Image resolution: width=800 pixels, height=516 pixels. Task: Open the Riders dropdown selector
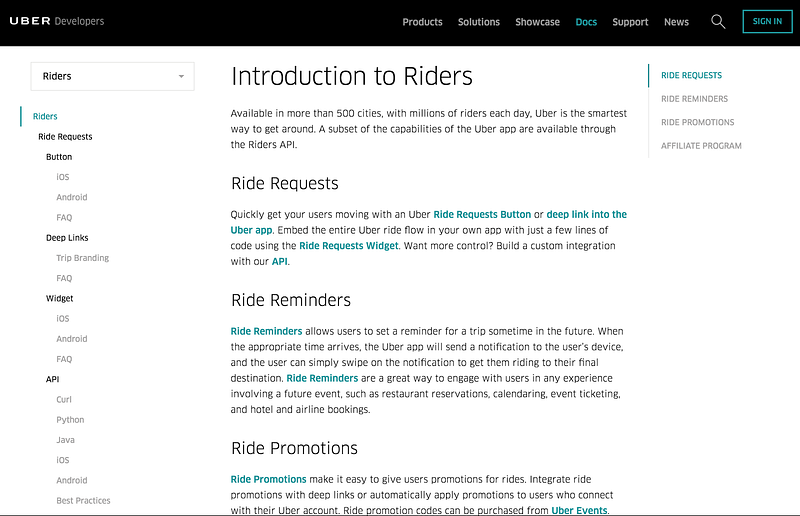(x=112, y=77)
